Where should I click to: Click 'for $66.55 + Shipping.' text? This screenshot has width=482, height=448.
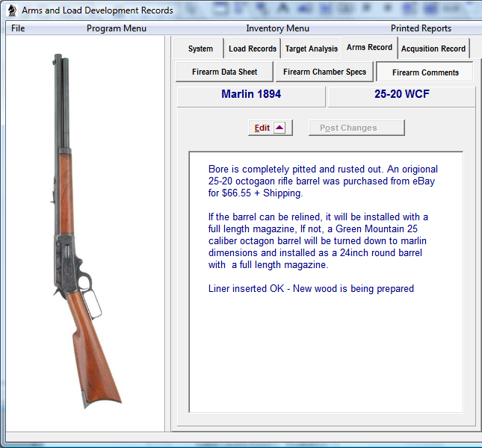click(256, 193)
